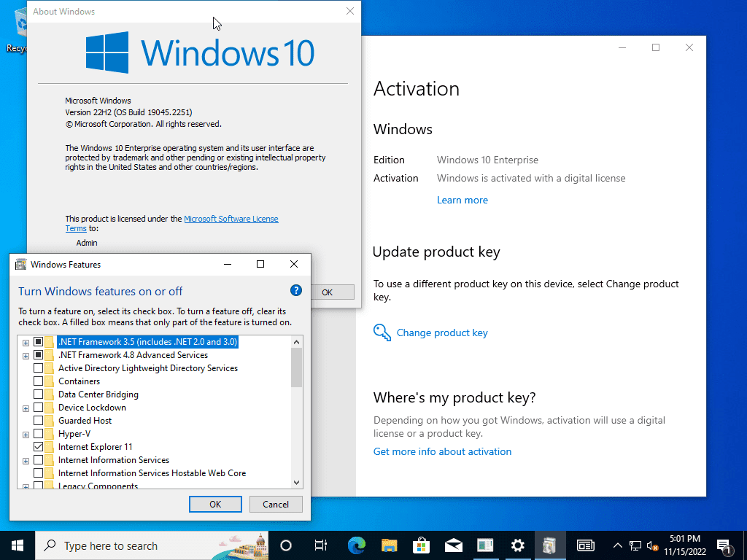Click Learn more under Activation
Viewport: 747px width, 560px height.
pyautogui.click(x=462, y=200)
